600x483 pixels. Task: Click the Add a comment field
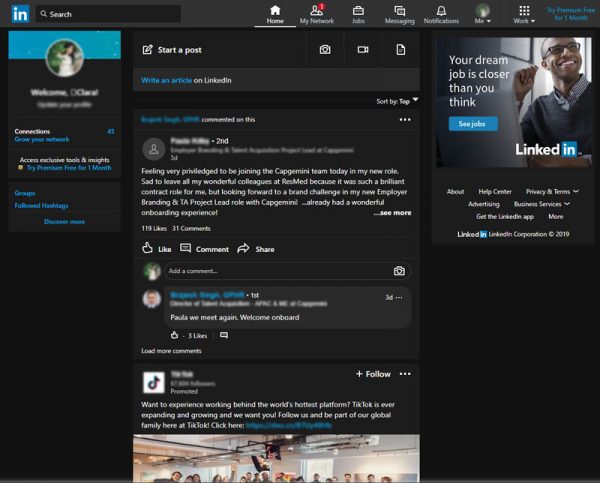(x=275, y=271)
